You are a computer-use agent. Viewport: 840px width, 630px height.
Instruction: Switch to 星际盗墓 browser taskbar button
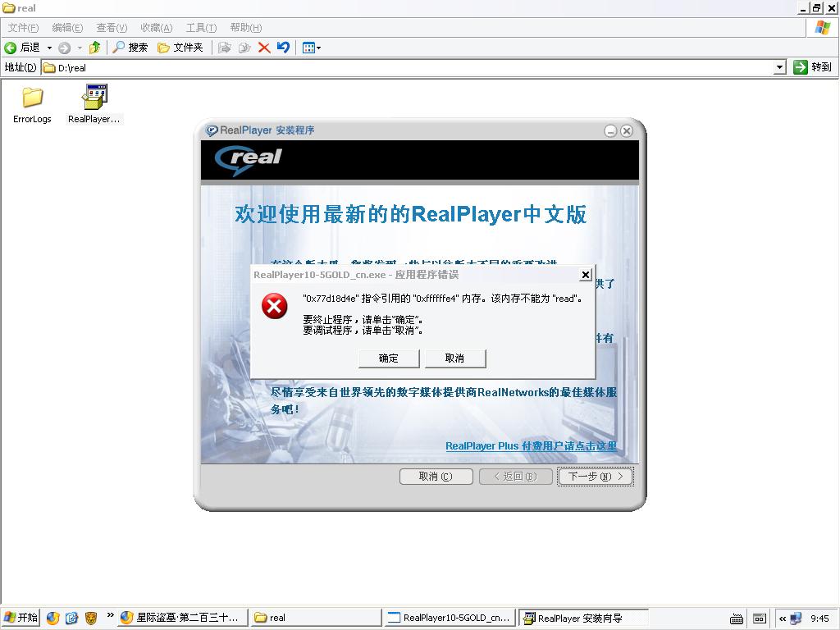point(182,618)
